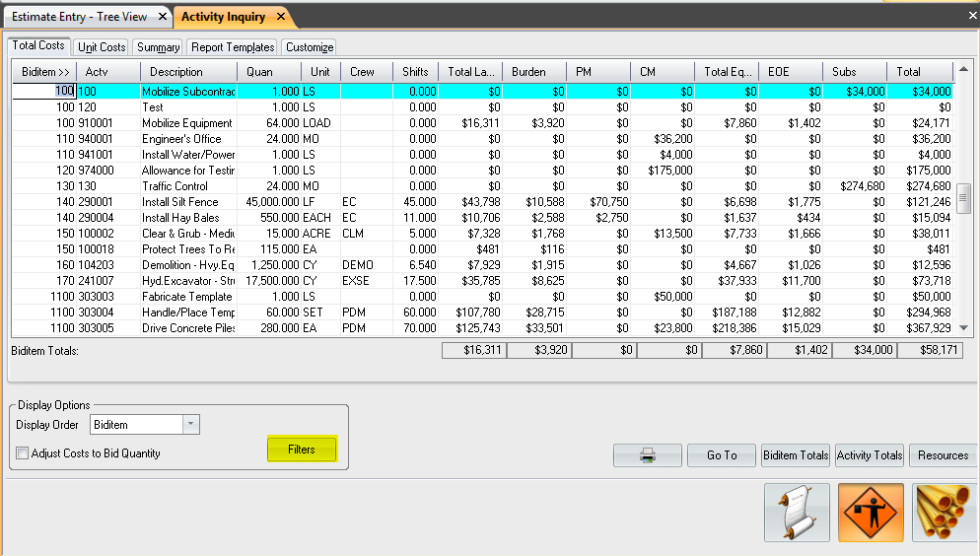Switch to Estimate Entry - Tree View tab
The height and width of the screenshot is (556, 980).
click(x=79, y=18)
